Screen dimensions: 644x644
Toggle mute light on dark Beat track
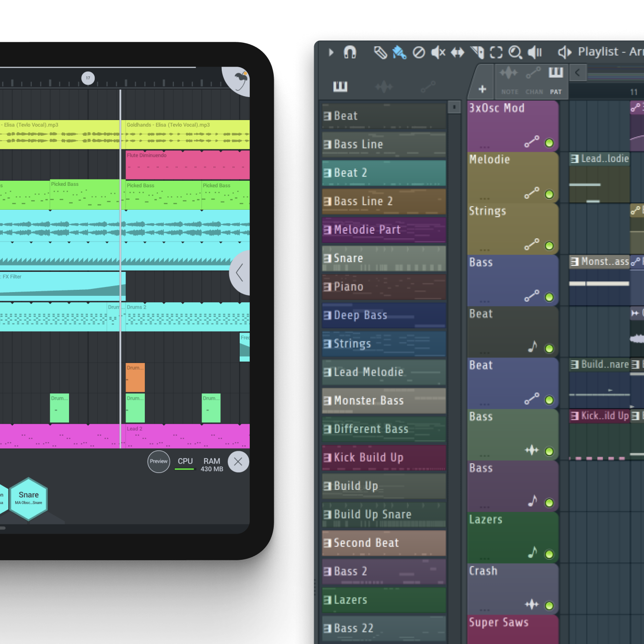point(549,349)
